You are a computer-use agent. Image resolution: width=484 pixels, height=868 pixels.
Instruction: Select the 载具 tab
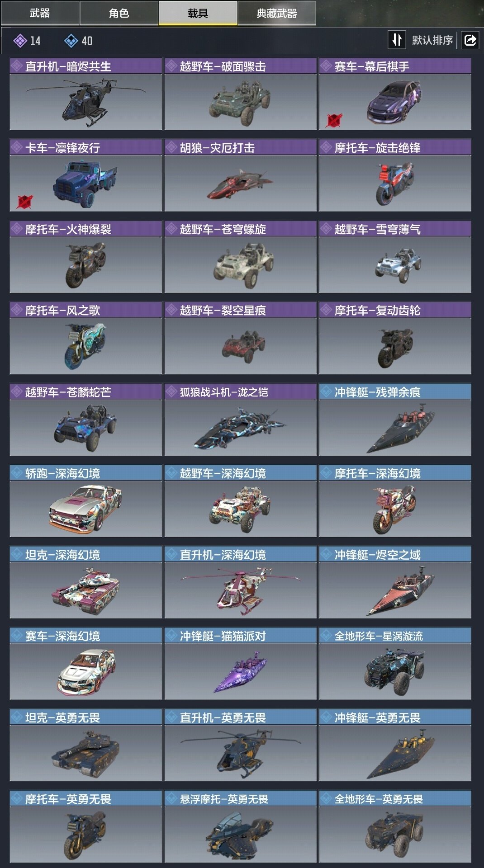pos(198,13)
